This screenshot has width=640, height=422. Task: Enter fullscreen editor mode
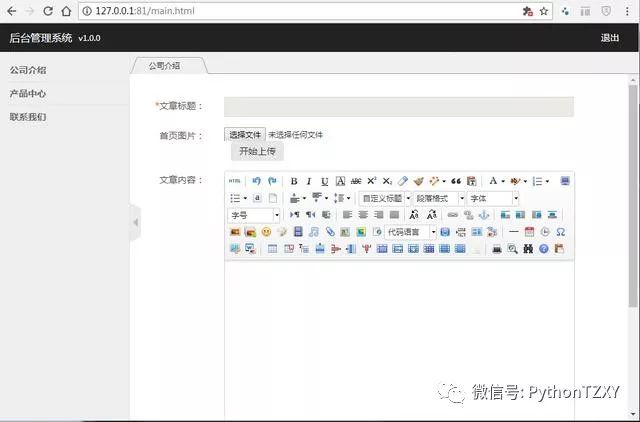click(x=565, y=181)
